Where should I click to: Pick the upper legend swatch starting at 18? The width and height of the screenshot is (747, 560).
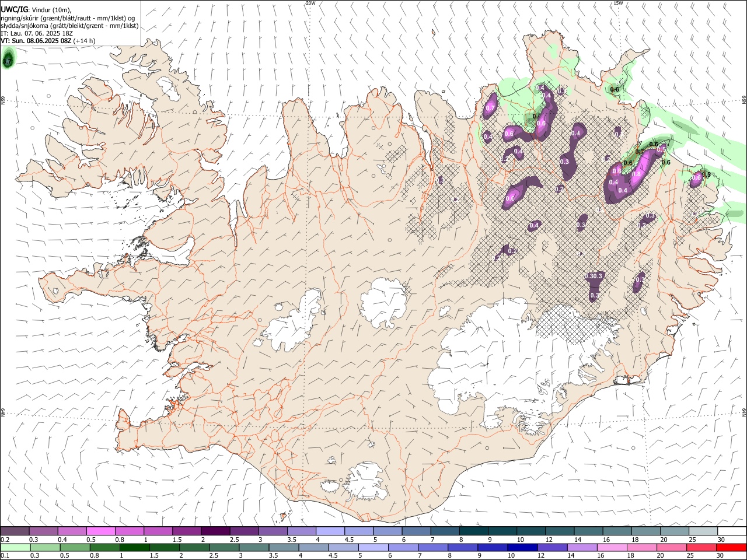(645, 531)
